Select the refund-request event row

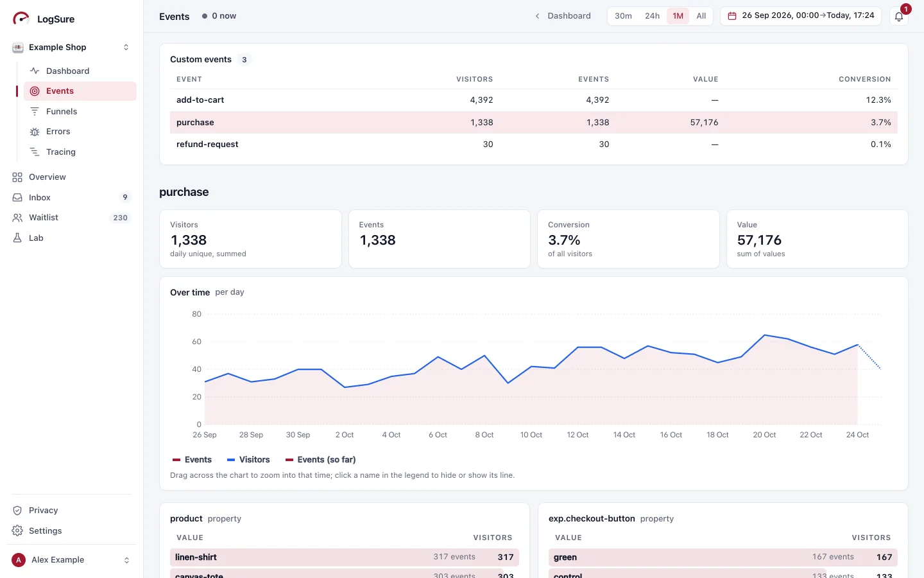click(534, 144)
